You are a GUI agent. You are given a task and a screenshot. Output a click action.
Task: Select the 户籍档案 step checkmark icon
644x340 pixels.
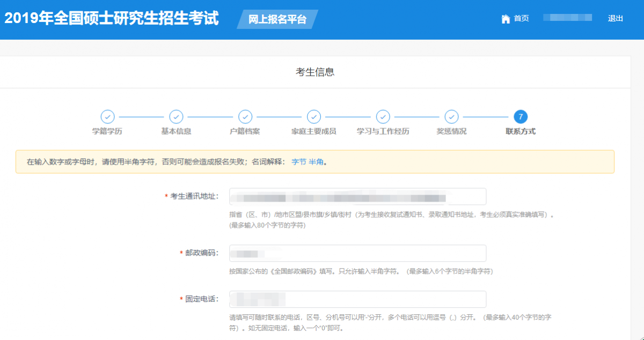click(x=245, y=116)
